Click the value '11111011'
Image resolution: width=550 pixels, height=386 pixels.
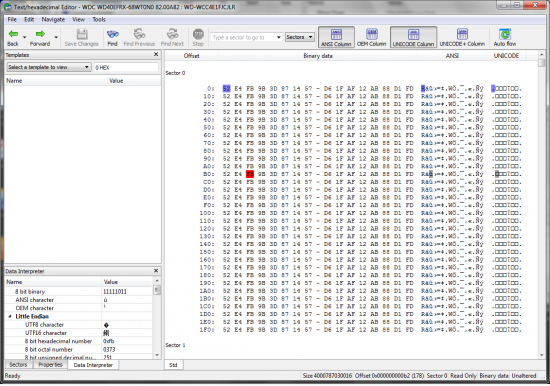(x=115, y=292)
